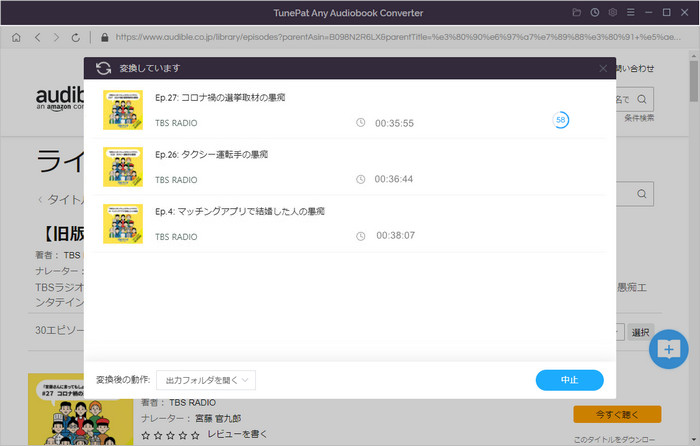Viewport: 700px width, 446px height.
Task: Go to home page icon
Action: [x=16, y=38]
